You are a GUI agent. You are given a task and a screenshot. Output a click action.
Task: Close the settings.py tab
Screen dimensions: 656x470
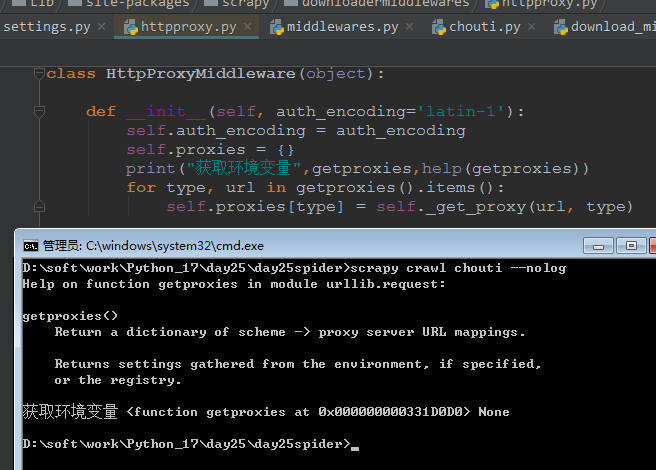101,27
